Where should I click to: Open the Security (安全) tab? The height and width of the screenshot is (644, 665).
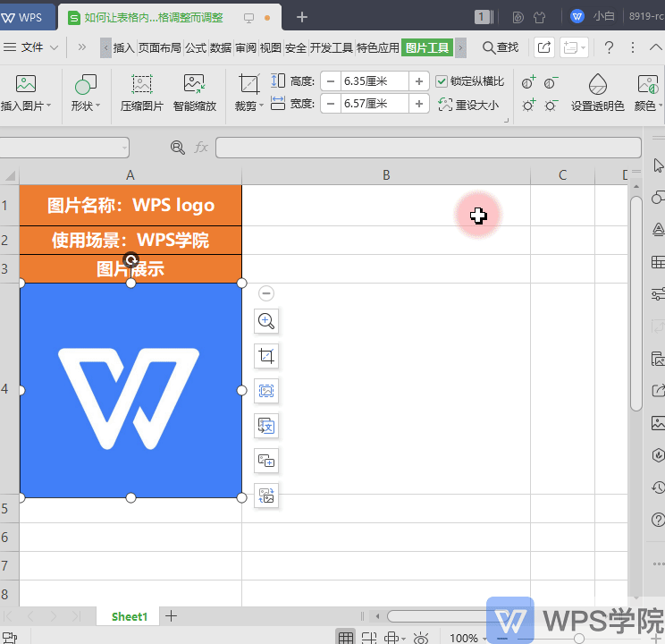click(x=296, y=47)
